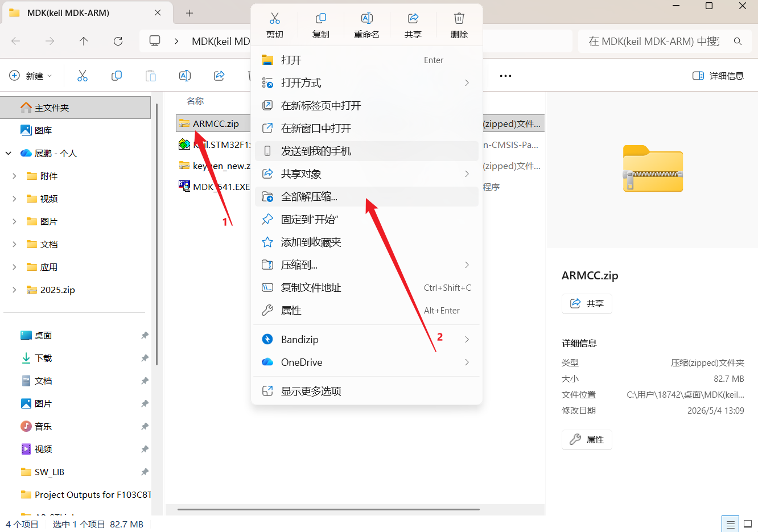Expand the 附件 folder node
This screenshot has width=758, height=532.
coord(14,176)
